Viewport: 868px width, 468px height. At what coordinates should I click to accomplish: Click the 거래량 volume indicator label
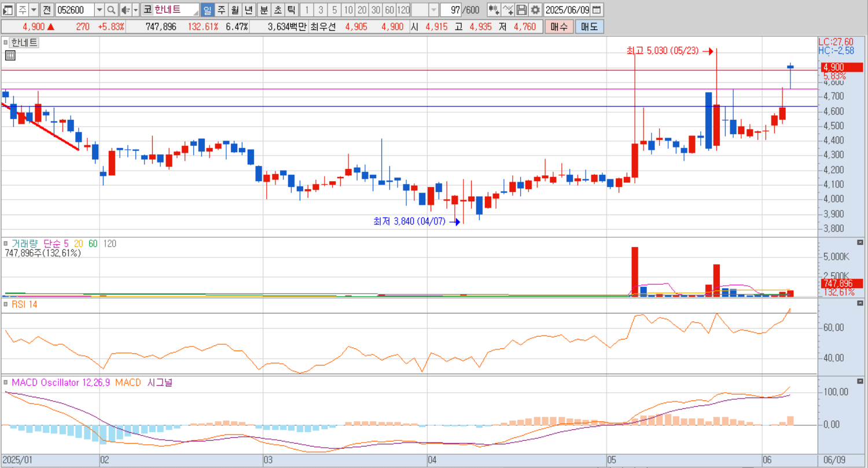pos(24,244)
